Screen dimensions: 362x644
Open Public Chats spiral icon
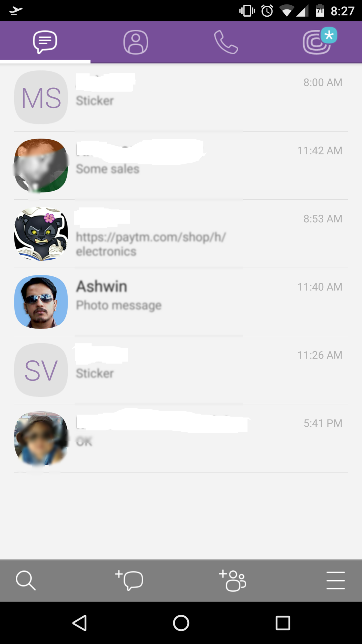(319, 42)
